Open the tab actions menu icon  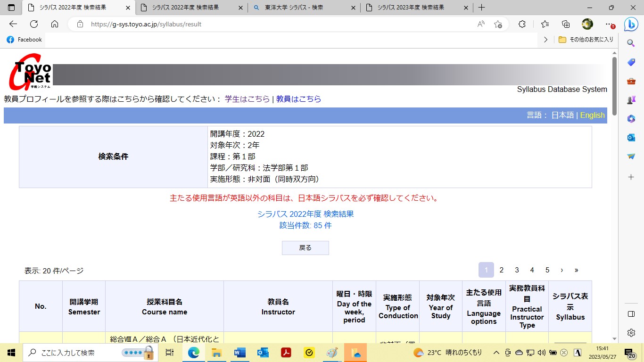click(x=11, y=8)
